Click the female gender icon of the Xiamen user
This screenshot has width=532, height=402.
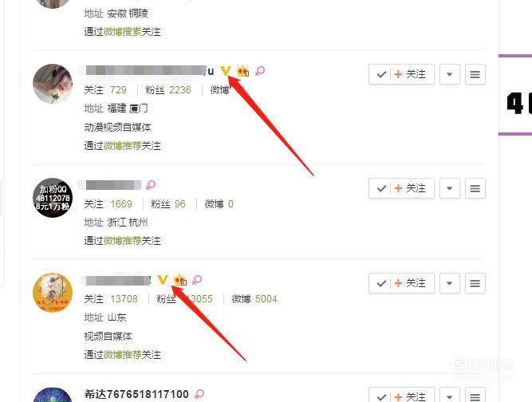click(260, 71)
